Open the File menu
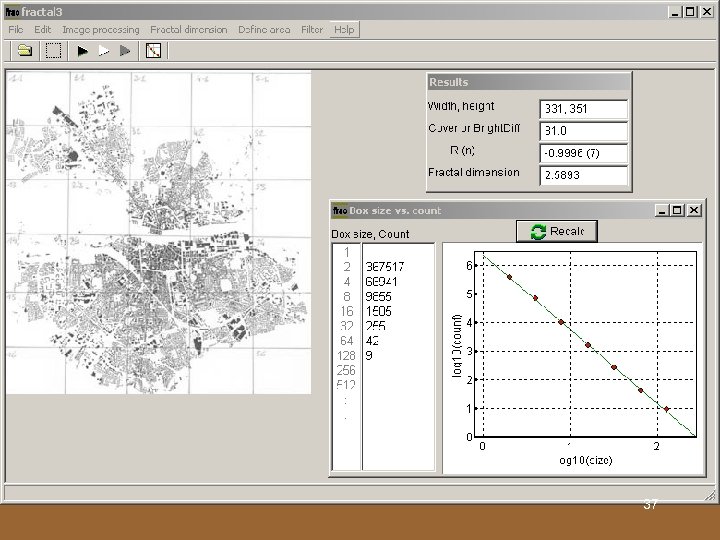720x540 pixels. [x=16, y=30]
